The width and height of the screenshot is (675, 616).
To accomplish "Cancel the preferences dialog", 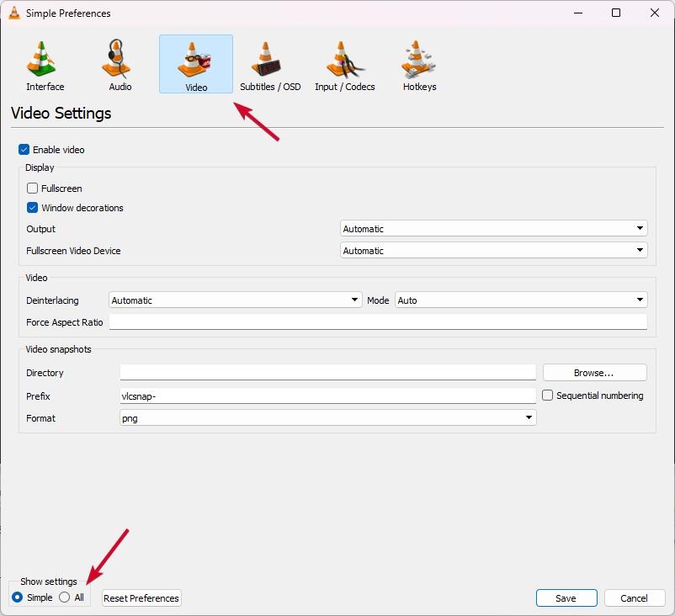I will coord(634,598).
